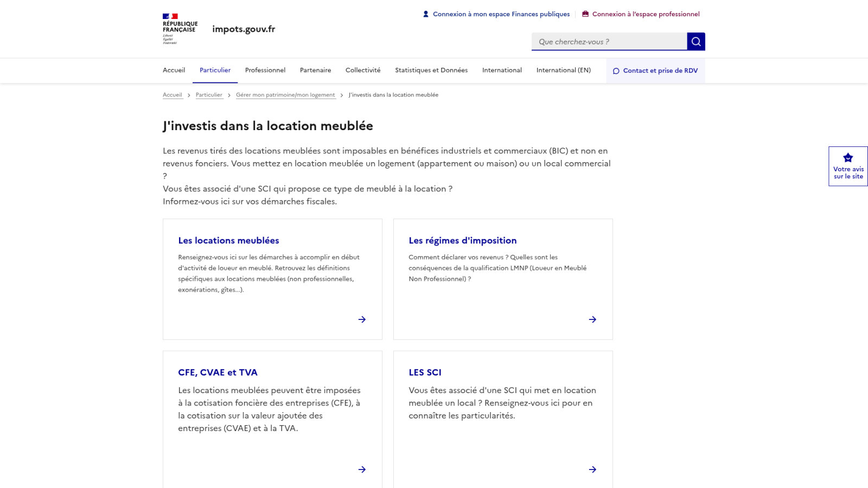The height and width of the screenshot is (488, 868).
Task: Click the person icon beside Connexion Finances publiques
Action: (426, 14)
